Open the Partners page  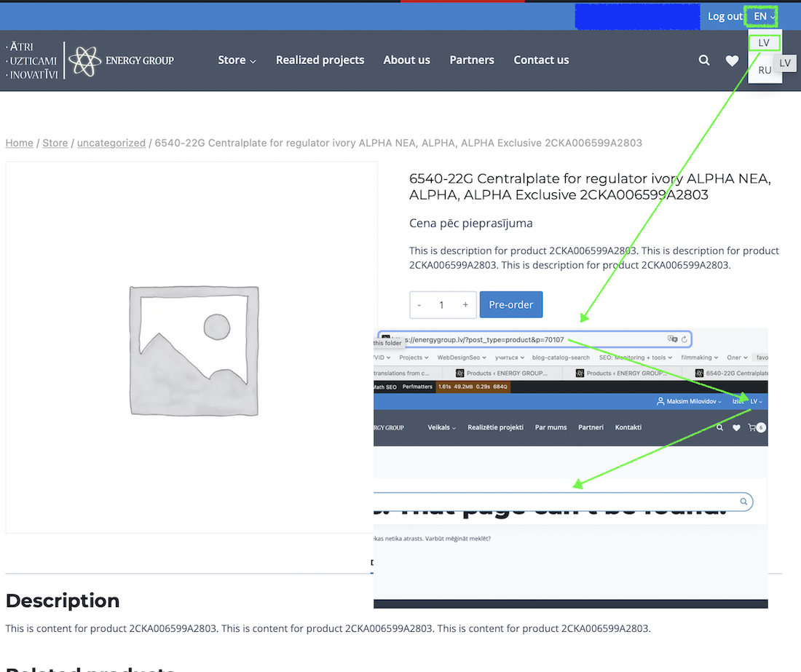472,60
